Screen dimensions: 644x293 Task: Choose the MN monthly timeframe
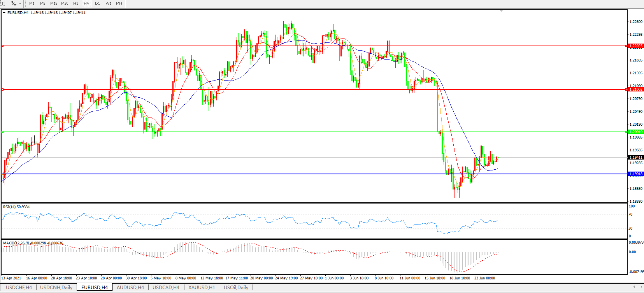pyautogui.click(x=119, y=3)
